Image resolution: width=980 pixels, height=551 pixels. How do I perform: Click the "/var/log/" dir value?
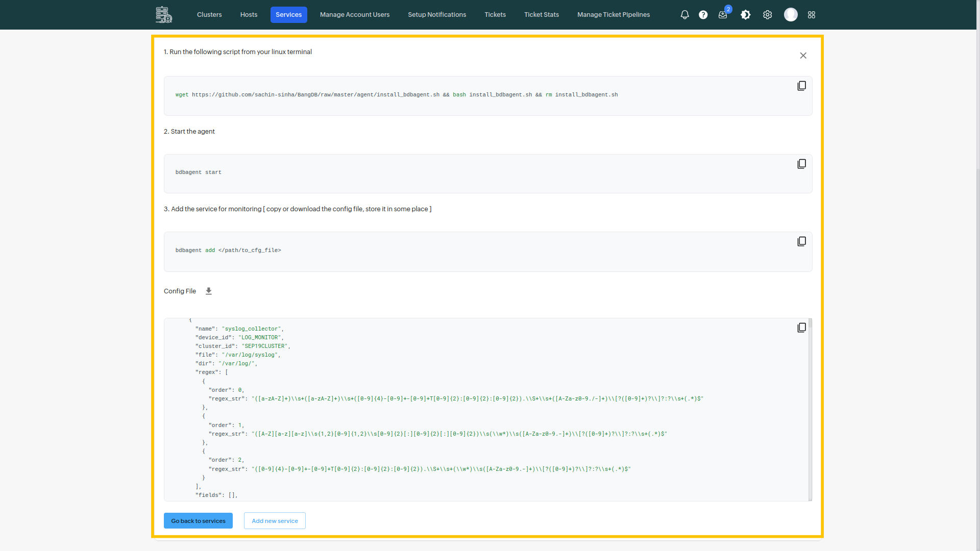tap(236, 364)
